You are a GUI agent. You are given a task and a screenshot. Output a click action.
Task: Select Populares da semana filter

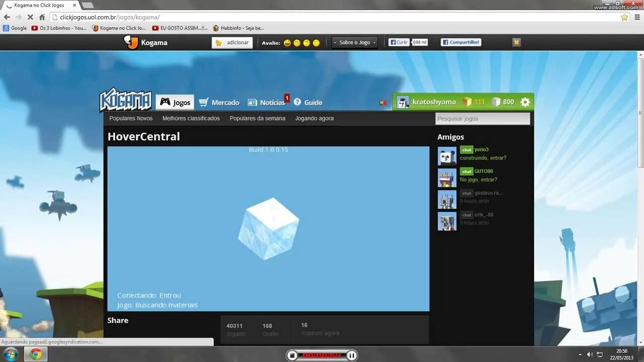pos(258,118)
